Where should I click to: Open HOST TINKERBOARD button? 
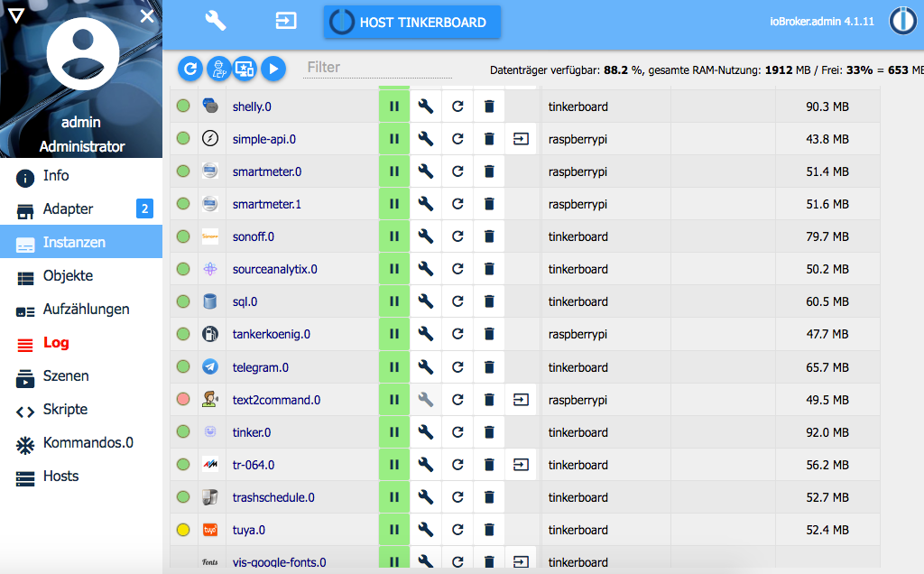(411, 23)
